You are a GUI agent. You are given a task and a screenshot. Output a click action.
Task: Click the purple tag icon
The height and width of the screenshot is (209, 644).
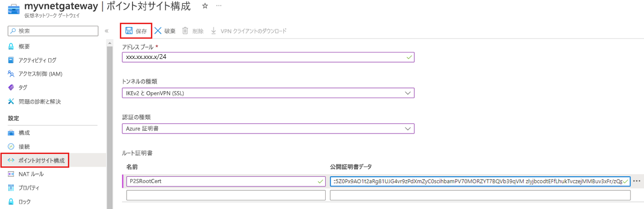[x=11, y=87]
